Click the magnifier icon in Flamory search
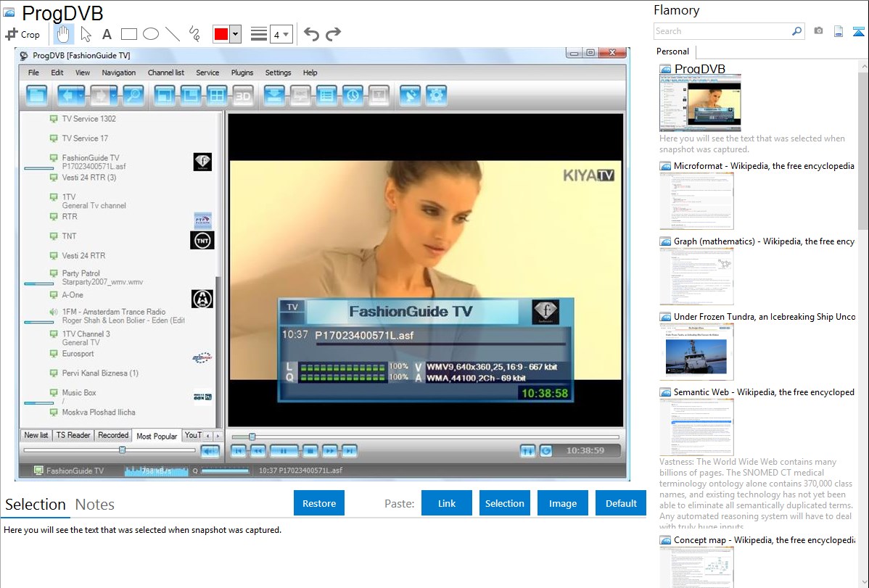This screenshot has width=869, height=588. point(797,31)
